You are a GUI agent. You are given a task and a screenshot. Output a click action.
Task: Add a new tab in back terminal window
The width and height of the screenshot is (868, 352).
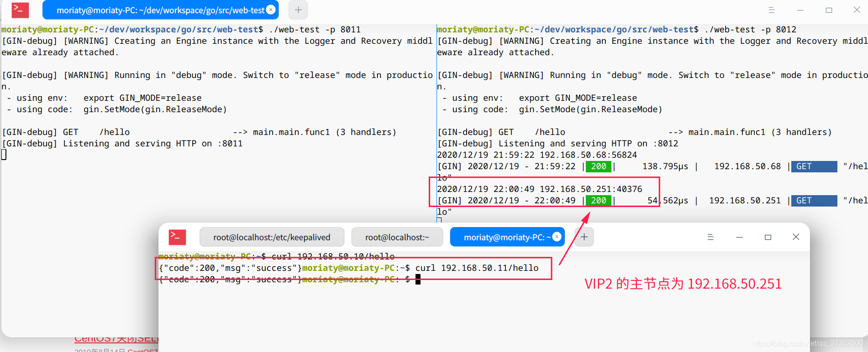pos(298,10)
